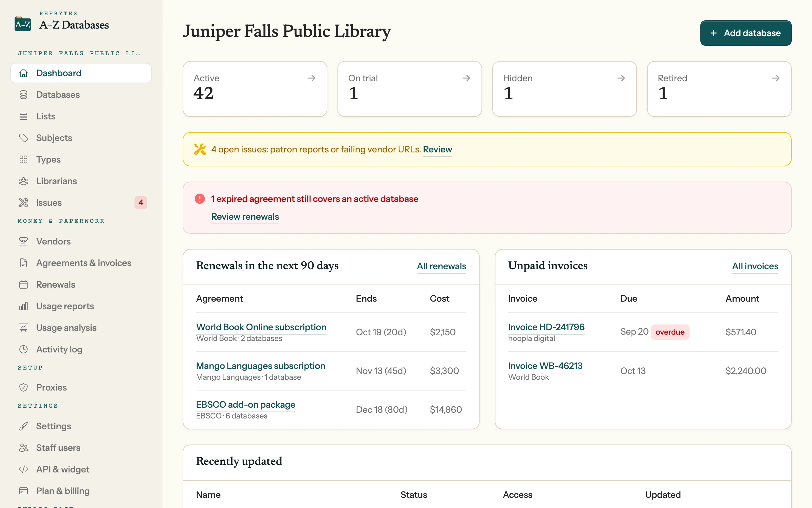The height and width of the screenshot is (508, 812).
Task: Click the Librarians people icon
Action: (23, 181)
